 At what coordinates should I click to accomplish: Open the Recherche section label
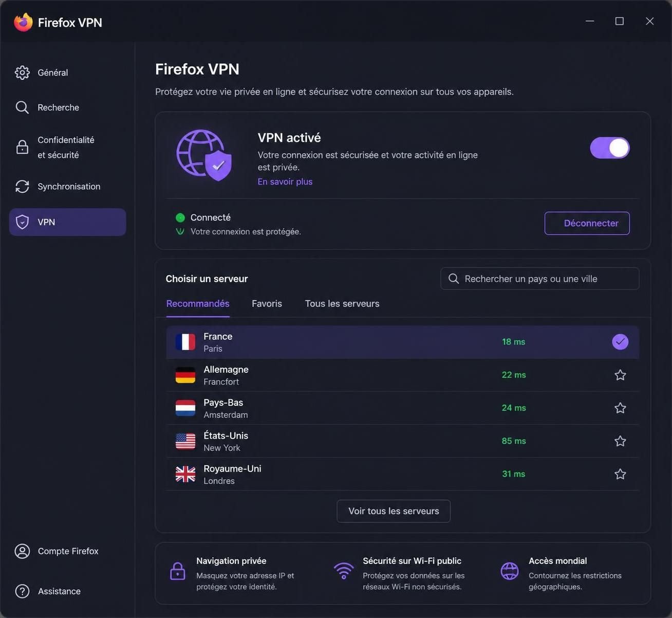(x=58, y=107)
